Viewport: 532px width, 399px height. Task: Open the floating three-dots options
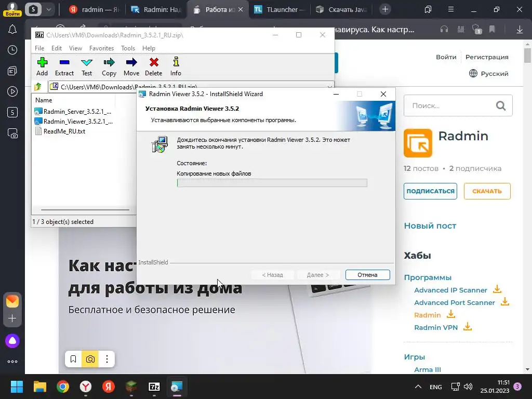(107, 359)
